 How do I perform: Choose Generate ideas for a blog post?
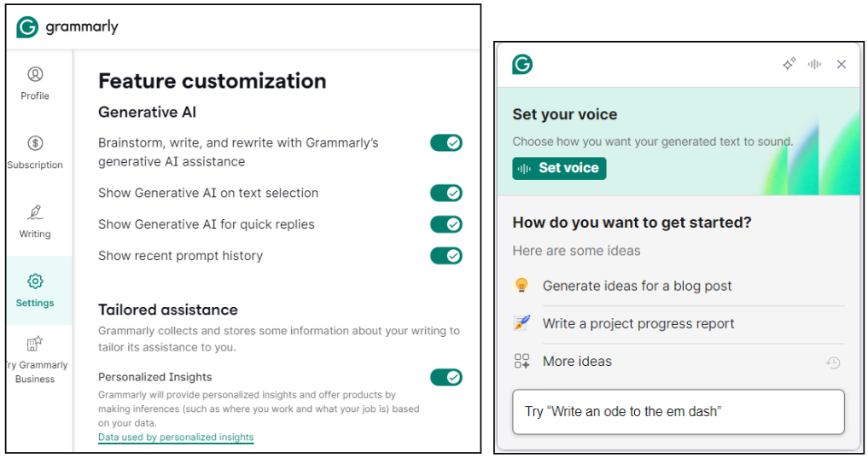[x=637, y=286]
